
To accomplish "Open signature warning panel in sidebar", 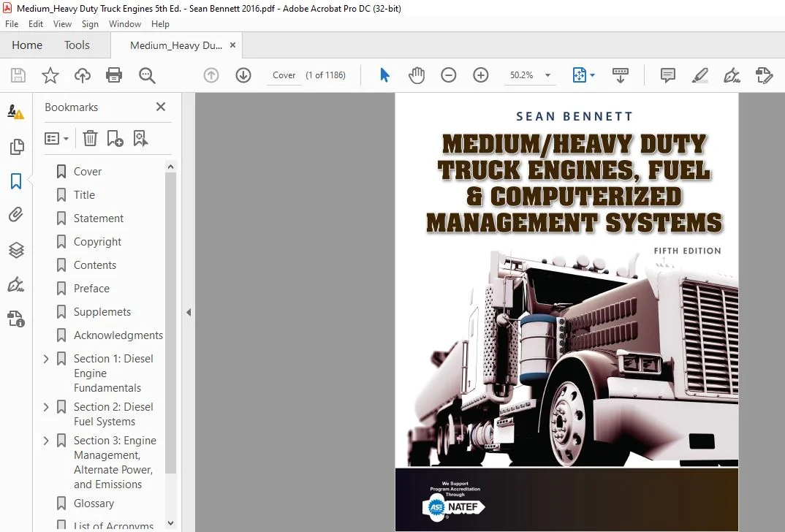I will click(x=15, y=112).
